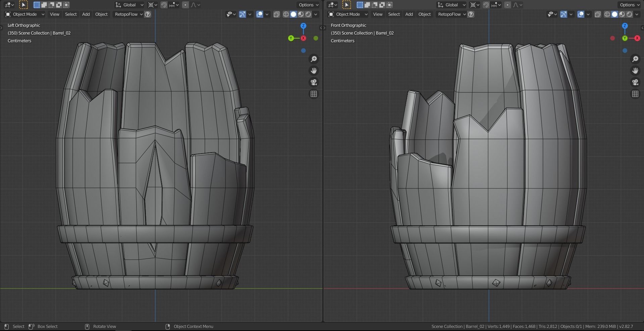Choose subtract-selection mode icon in left viewport
Image resolution: width=644 pixels, height=331 pixels.
pos(51,5)
